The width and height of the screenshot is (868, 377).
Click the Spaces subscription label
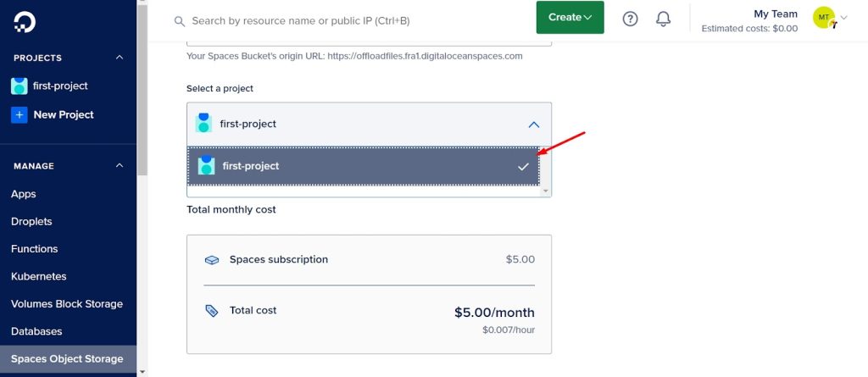(x=279, y=259)
